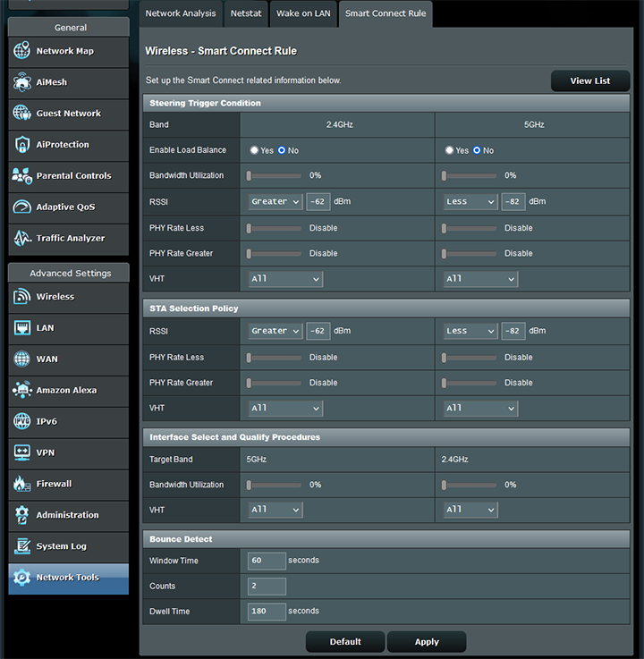This screenshot has height=659, width=644.
Task: Click 2.4GHz Bandwidth Utilization slider in Steering Trigger
Action: click(x=275, y=176)
